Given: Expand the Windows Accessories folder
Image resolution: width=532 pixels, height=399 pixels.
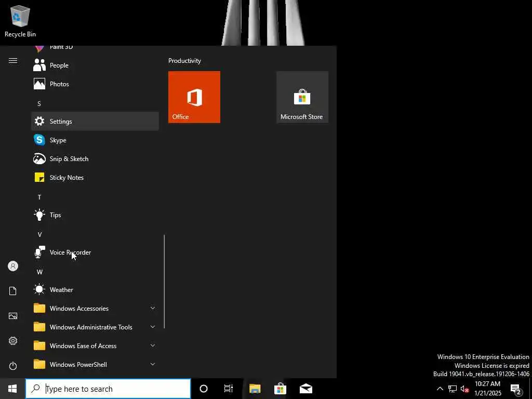Looking at the screenshot, I should pyautogui.click(x=95, y=308).
